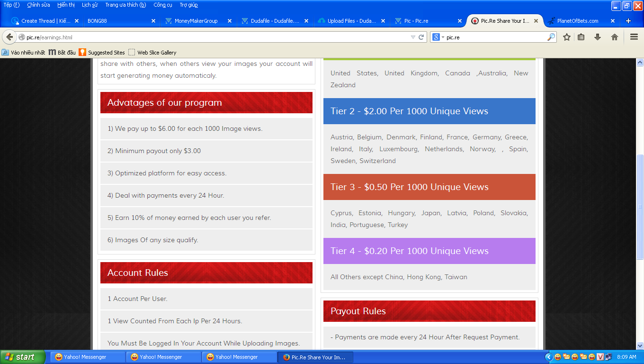The width and height of the screenshot is (644, 364).
Task: Switch to the MoneyMakerGroup tab
Action: 196,21
